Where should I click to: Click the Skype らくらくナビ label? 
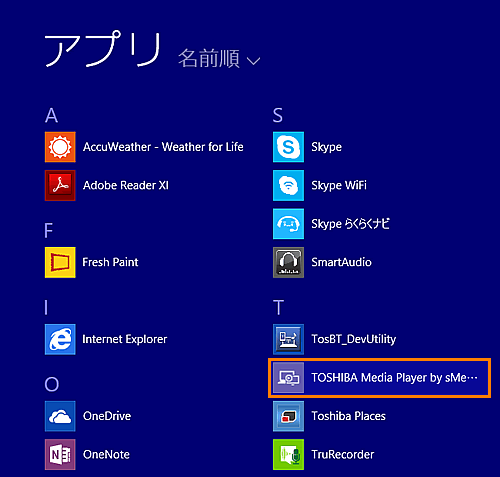tap(350, 224)
